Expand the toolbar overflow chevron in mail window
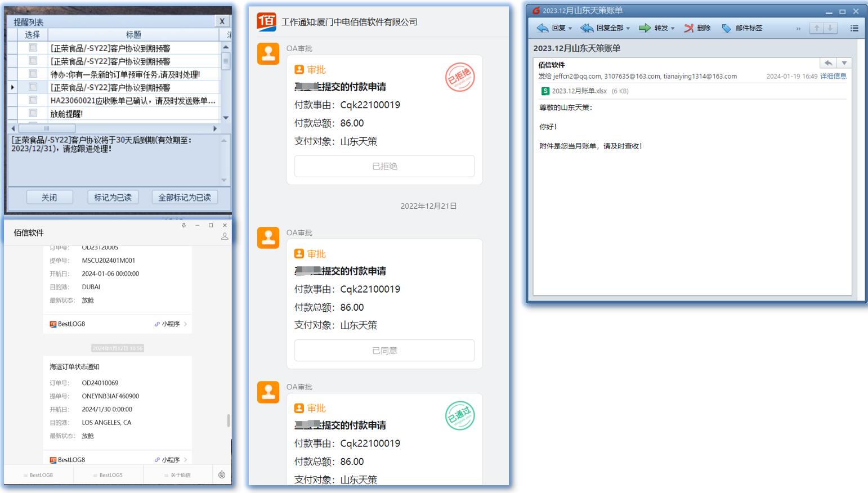 pos(798,29)
